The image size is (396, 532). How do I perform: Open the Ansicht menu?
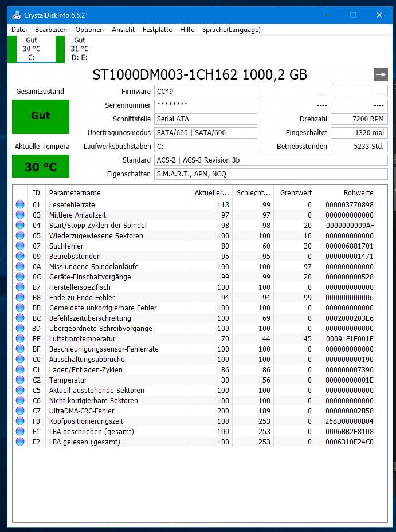point(123,30)
